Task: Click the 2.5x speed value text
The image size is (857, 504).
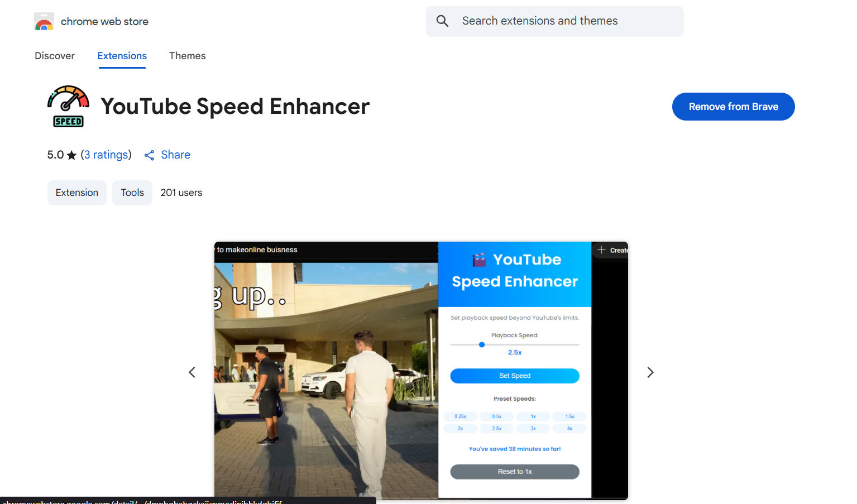Action: click(x=515, y=352)
